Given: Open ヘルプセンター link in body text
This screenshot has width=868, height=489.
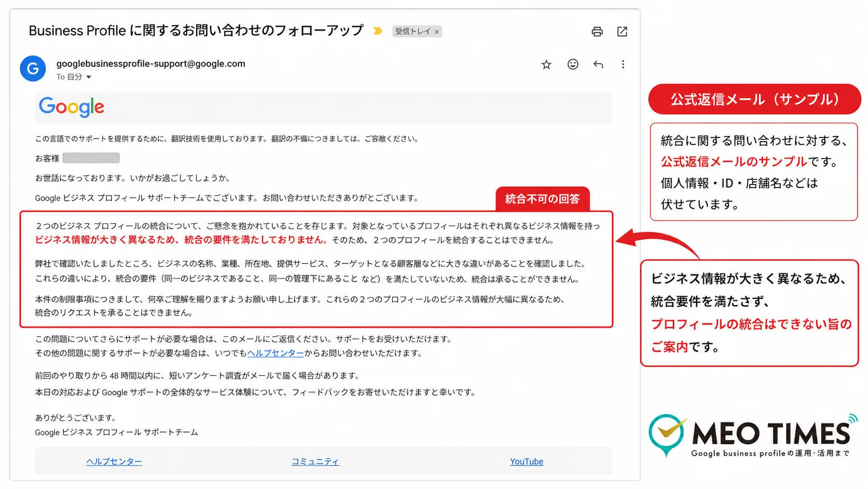Looking at the screenshot, I should tap(276, 353).
